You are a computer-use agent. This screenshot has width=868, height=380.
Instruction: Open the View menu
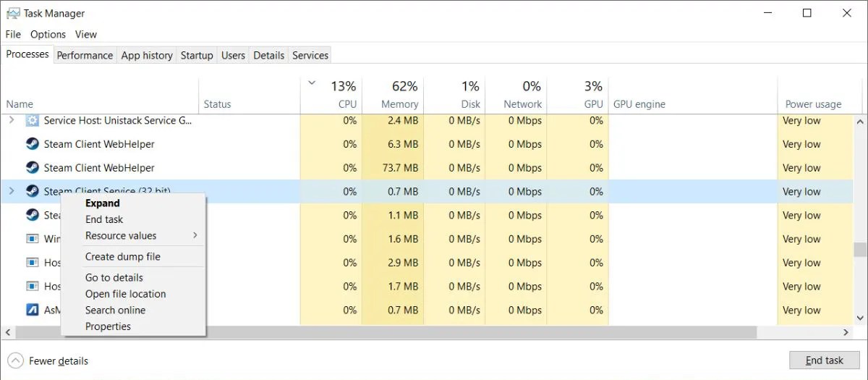tap(85, 34)
